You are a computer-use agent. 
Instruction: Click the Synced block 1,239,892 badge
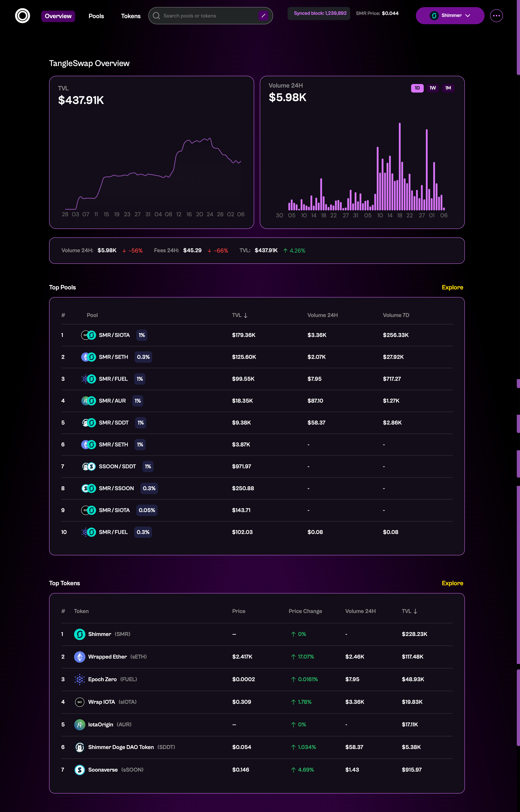[319, 13]
